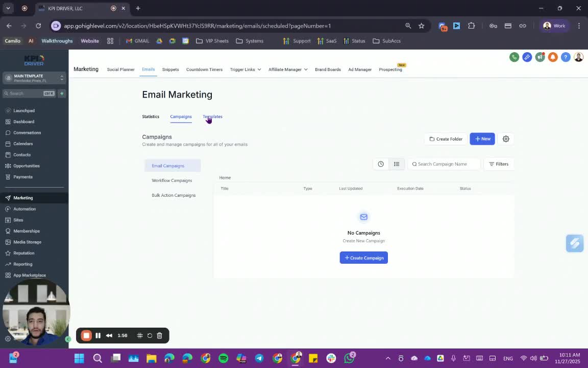588x368 pixels.
Task: Expand the Trigger Links dropdown
Action: [x=245, y=70]
